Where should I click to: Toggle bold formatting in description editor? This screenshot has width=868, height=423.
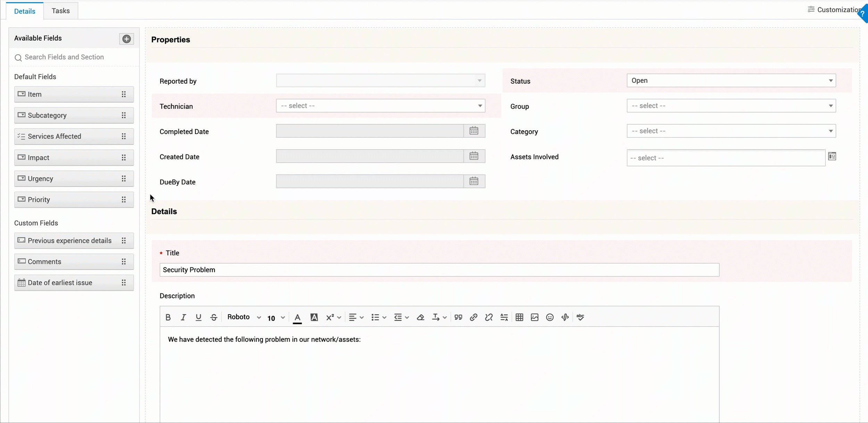coord(168,317)
